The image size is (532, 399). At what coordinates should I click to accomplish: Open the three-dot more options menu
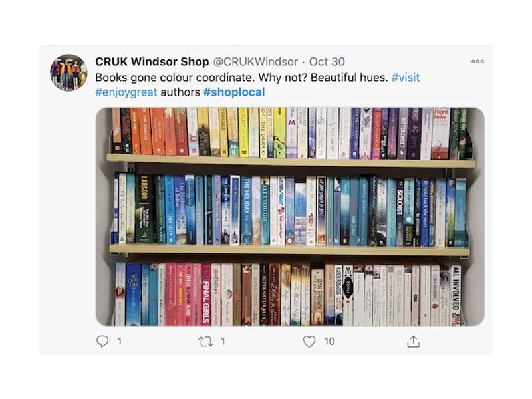[477, 61]
